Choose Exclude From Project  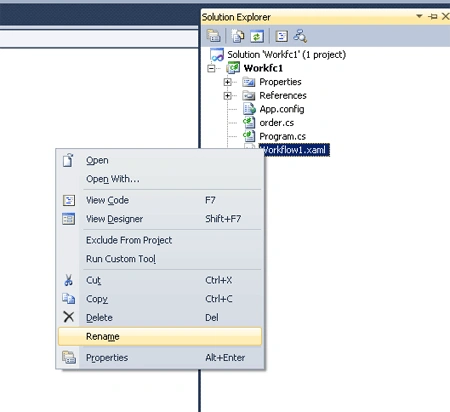click(160, 240)
